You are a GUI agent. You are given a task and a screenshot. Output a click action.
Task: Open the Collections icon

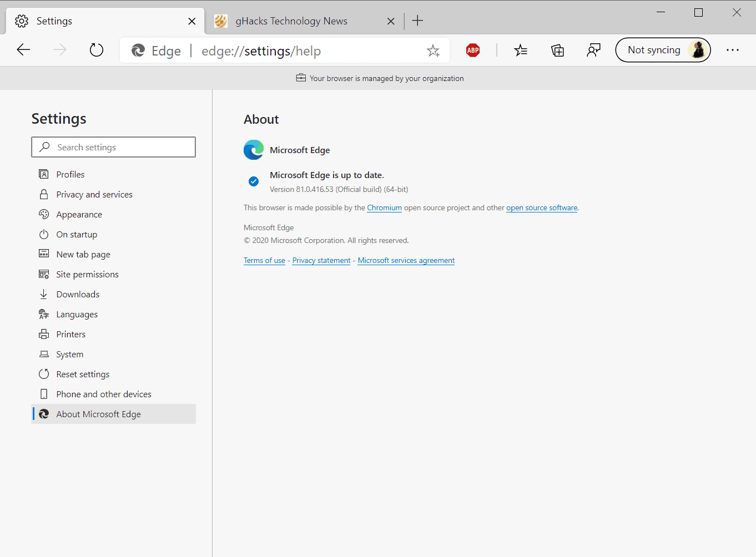click(x=557, y=50)
